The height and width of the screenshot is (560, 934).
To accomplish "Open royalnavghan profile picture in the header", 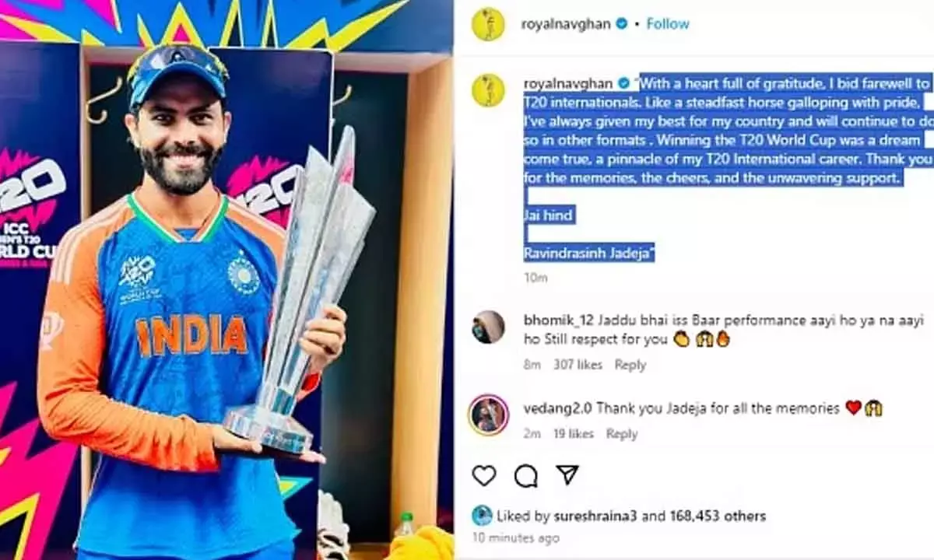I will tap(487, 24).
